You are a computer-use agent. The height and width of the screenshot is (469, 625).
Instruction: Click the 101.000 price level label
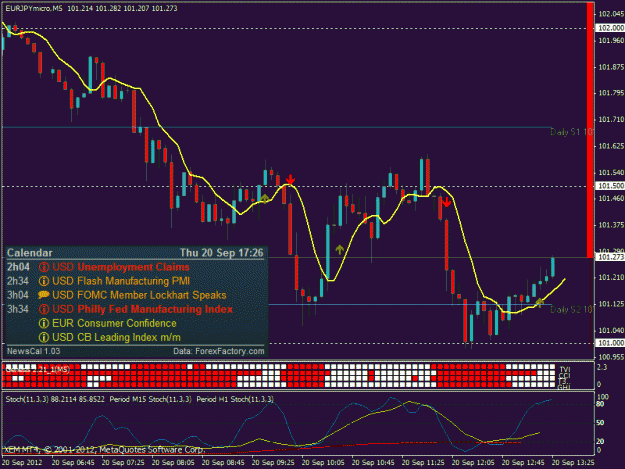[x=609, y=343]
